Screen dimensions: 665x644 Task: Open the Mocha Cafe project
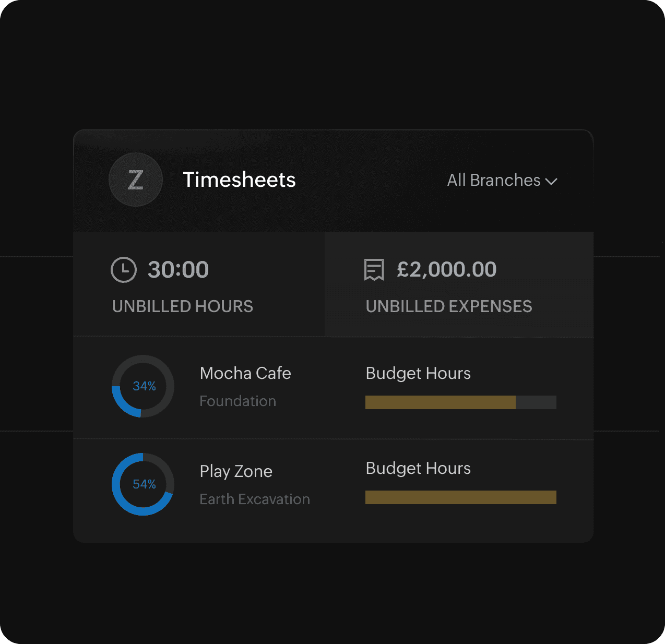pyautogui.click(x=245, y=373)
